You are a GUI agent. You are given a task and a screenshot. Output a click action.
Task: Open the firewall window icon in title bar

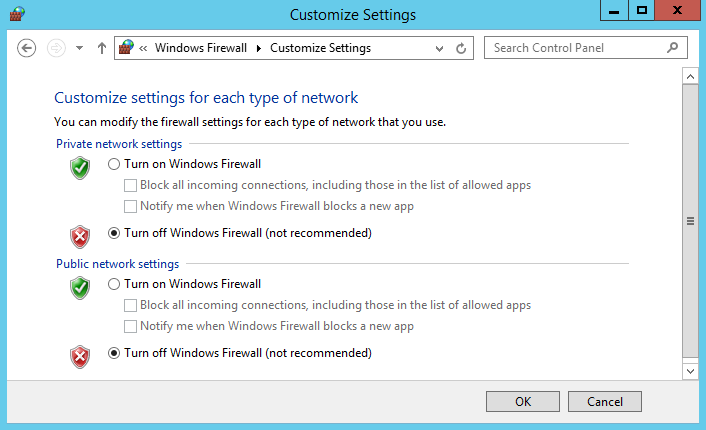coord(17,14)
